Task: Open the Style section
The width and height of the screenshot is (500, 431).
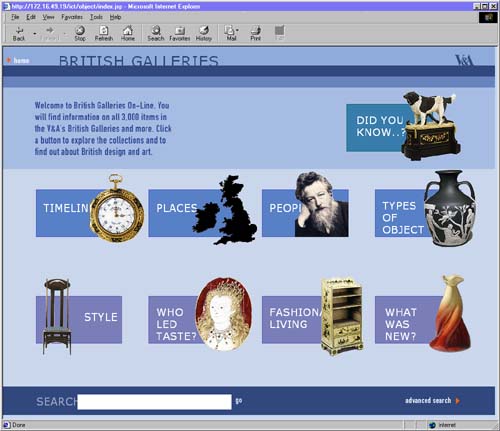Action: (x=96, y=320)
